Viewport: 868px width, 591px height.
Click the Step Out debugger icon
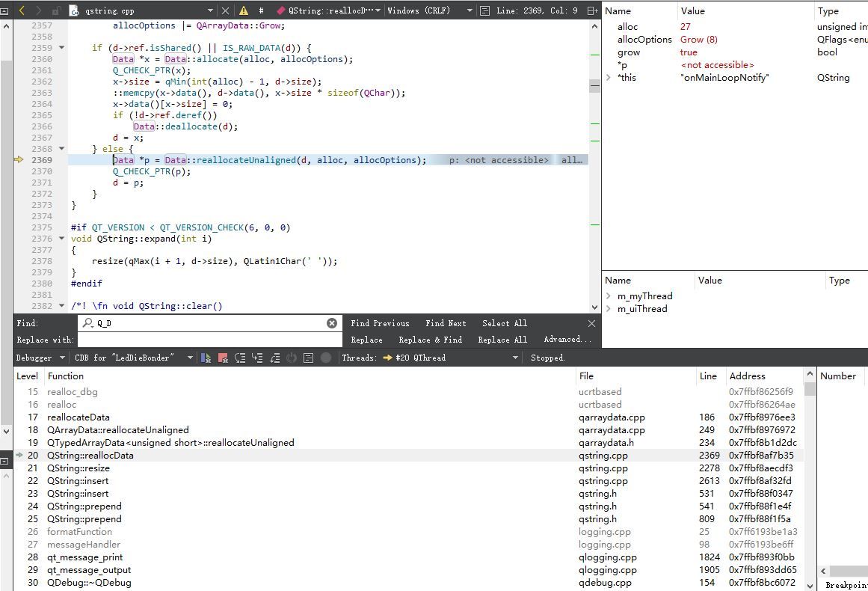274,358
